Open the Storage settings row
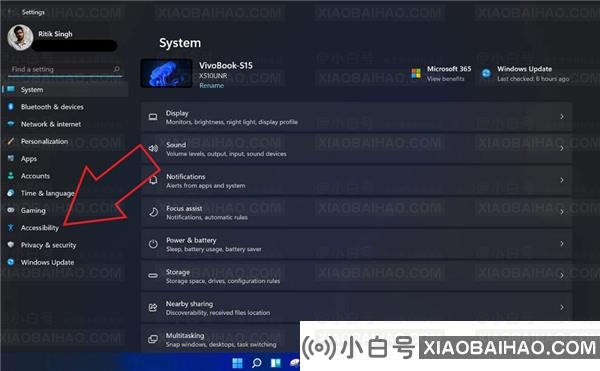600x371 pixels. (356, 276)
